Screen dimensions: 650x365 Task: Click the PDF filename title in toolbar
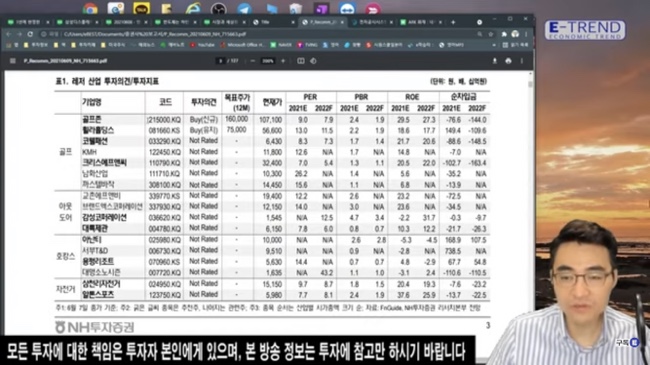point(65,61)
